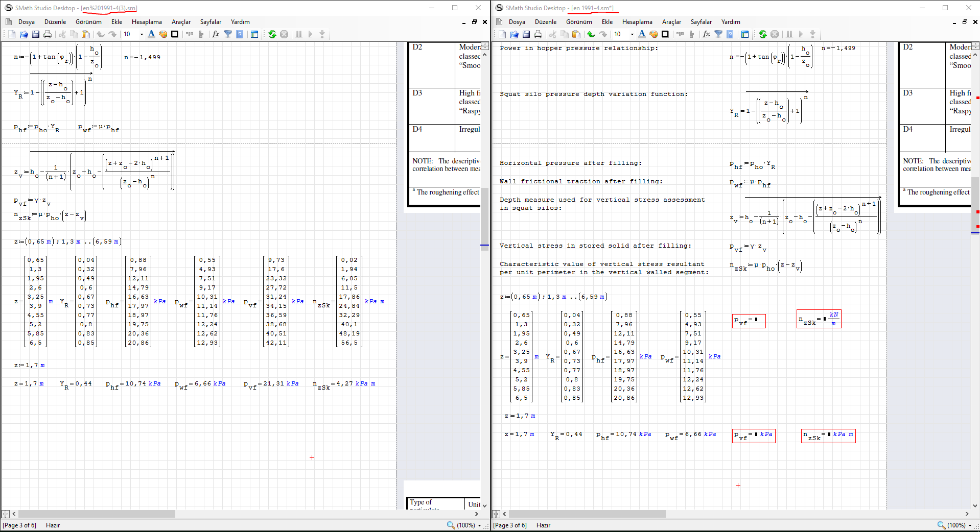The image size is (980, 532).
Task: Expand font size dropdown in right window
Action: click(x=632, y=34)
